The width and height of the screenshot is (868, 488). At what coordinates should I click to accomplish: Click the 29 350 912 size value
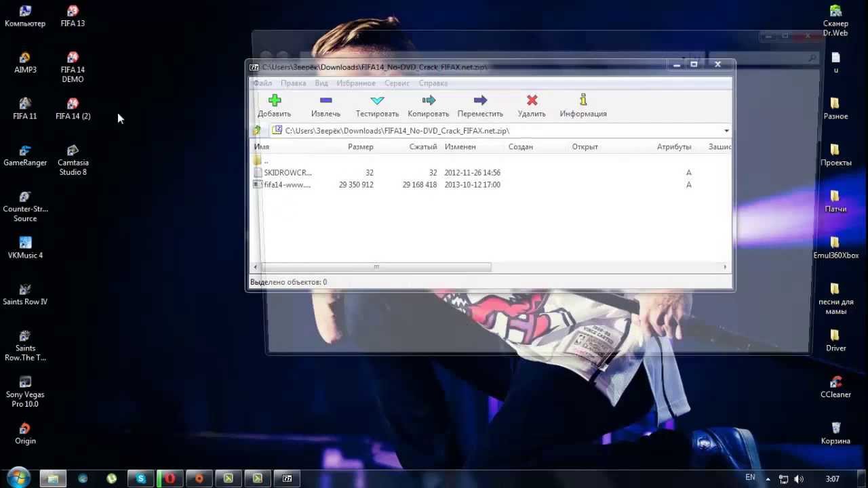point(356,185)
